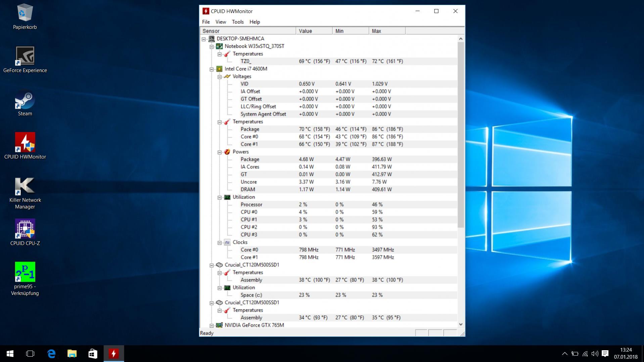This screenshot has height=362, width=644.
Task: Open the Papierkorb desktop icon
Action: click(x=25, y=17)
